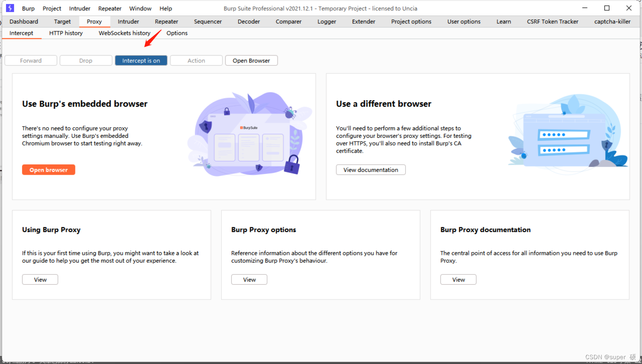The height and width of the screenshot is (364, 642).
Task: Click View documentation button
Action: point(371,170)
